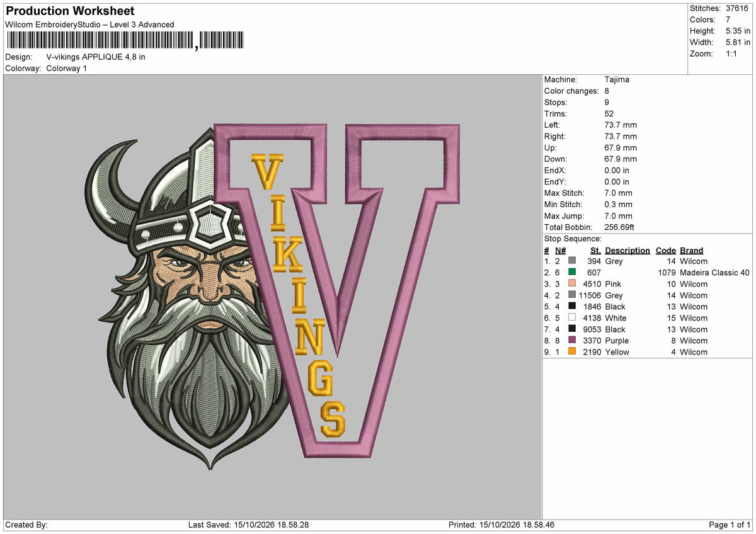Click the "Stop Sequence:" heading
The image size is (756, 534).
click(x=573, y=239)
